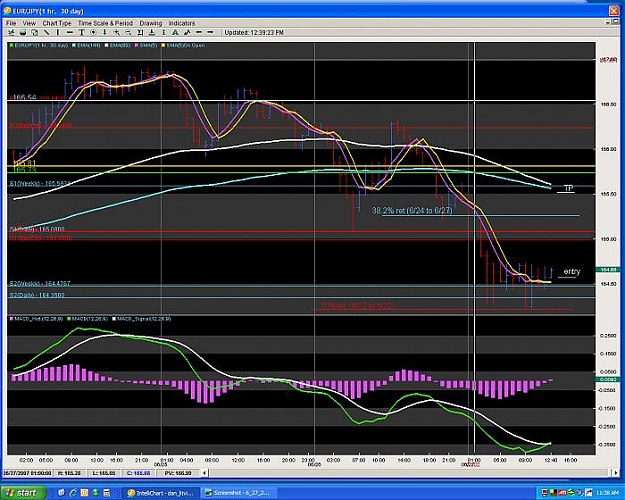Click the cyan EMA(144) legend color square
Image resolution: width=625 pixels, height=500 pixels.
coord(74,45)
